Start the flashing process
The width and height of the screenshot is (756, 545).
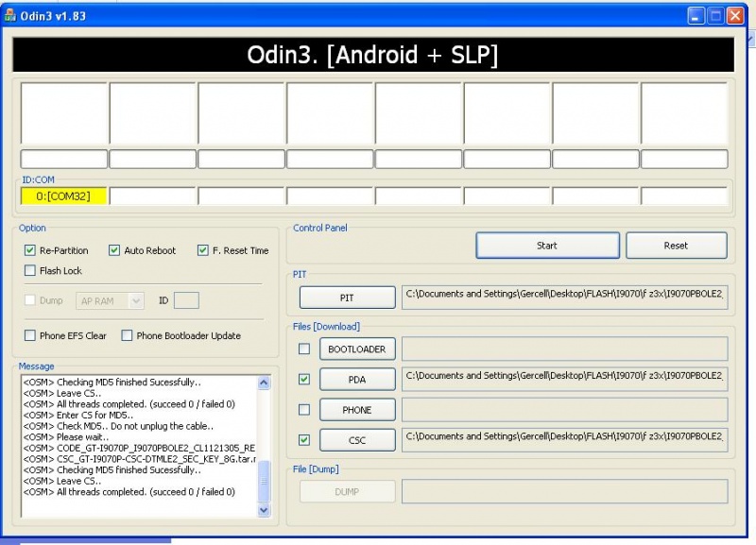pyautogui.click(x=548, y=246)
